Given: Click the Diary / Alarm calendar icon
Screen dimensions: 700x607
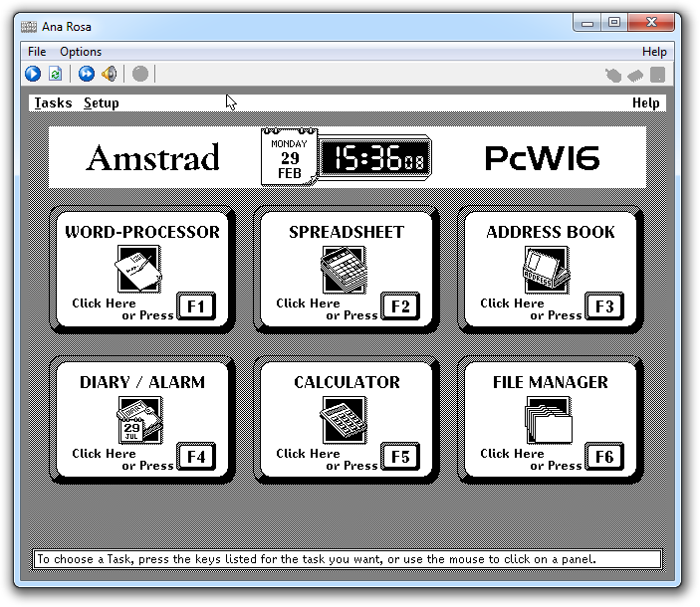Looking at the screenshot, I should click(139, 420).
